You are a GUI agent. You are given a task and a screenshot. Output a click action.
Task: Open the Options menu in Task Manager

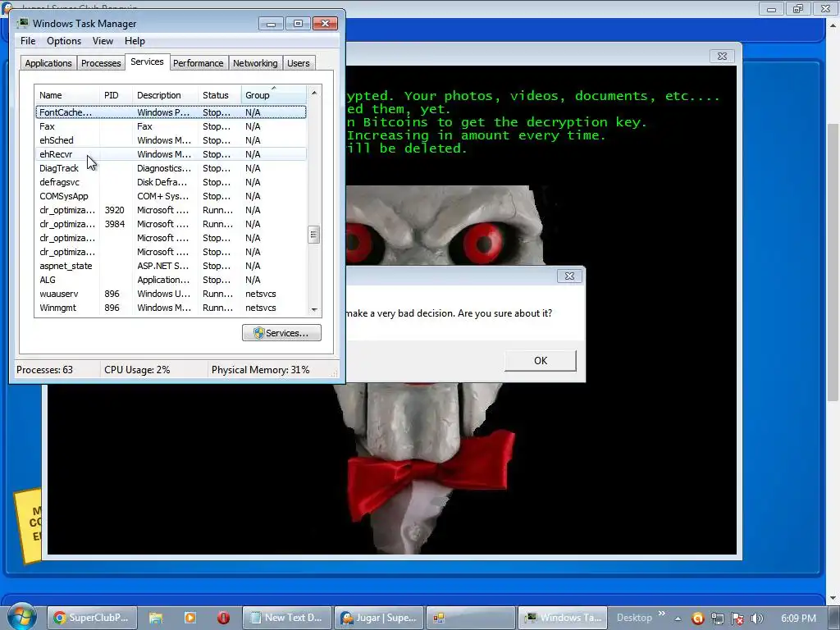tap(64, 41)
